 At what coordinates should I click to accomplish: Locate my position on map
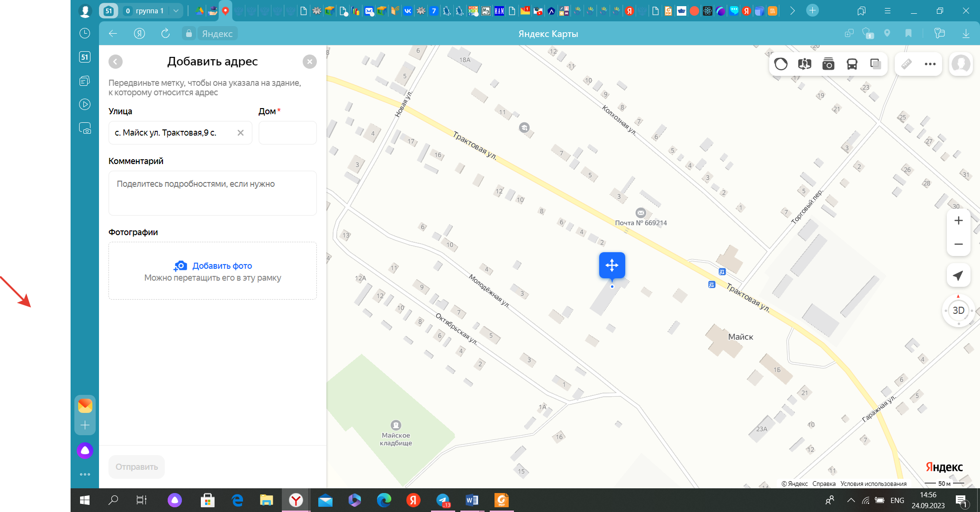(x=958, y=275)
